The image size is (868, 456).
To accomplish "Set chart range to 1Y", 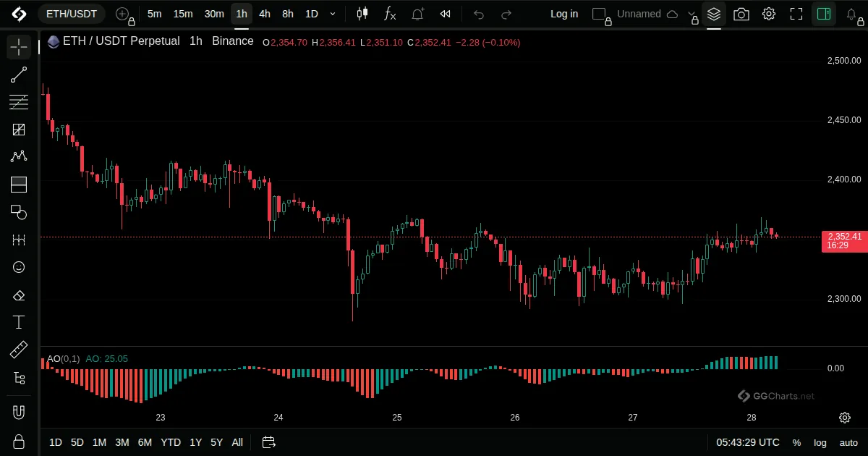I will [x=195, y=442].
